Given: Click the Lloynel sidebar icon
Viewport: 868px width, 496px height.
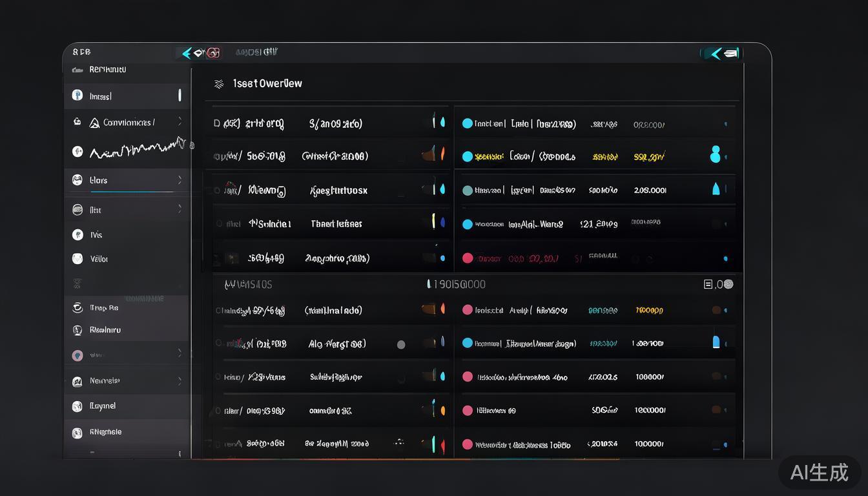Looking at the screenshot, I should coord(77,406).
